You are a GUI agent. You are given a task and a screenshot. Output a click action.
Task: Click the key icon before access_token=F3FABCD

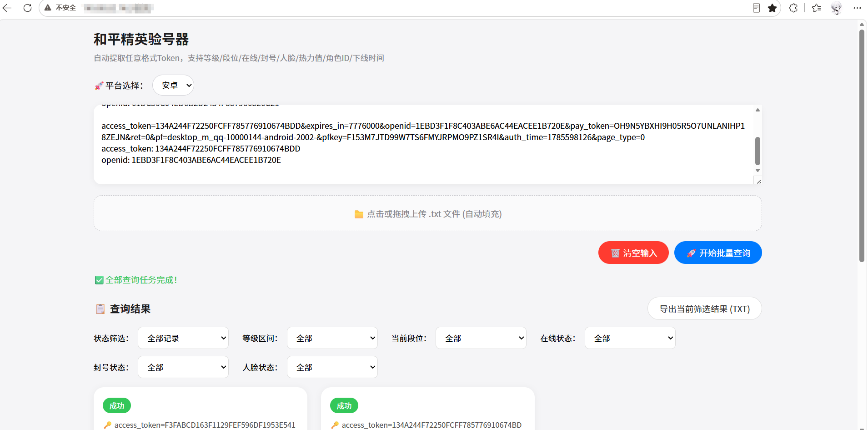pos(107,425)
